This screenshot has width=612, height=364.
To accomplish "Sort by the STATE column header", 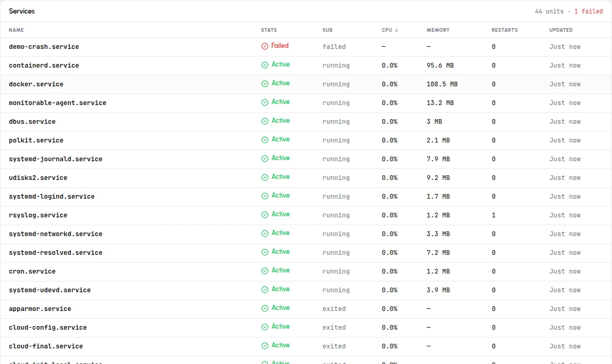I will 269,30.
